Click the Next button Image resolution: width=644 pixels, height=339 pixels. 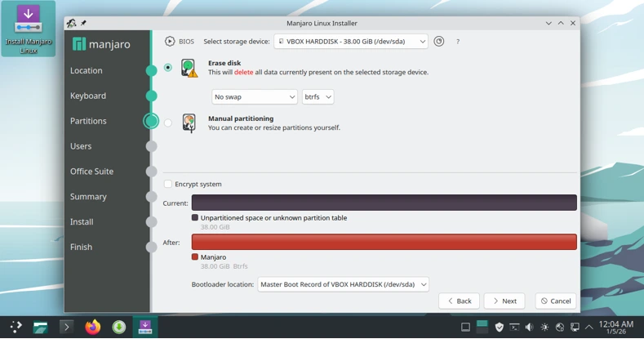coord(504,301)
